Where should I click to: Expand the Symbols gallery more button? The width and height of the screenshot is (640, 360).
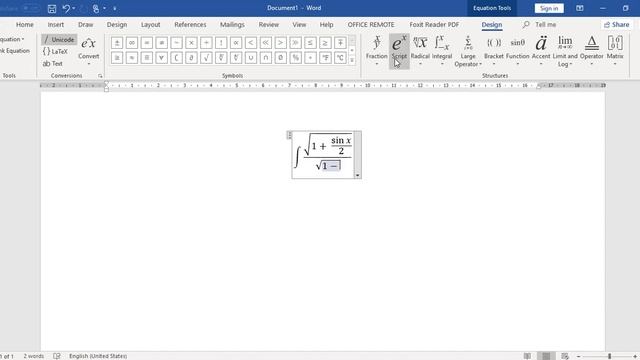point(352,60)
